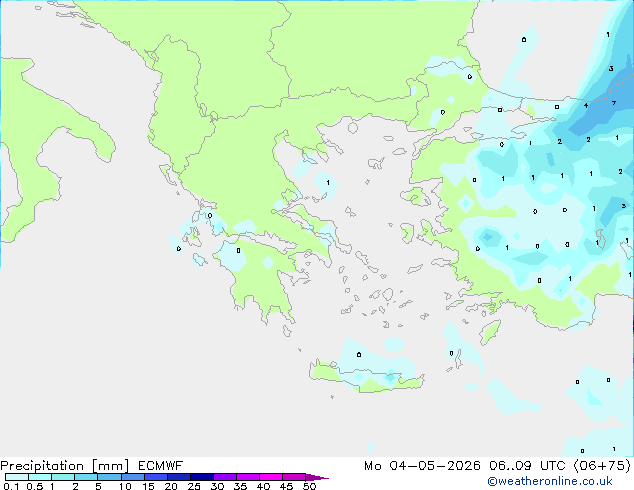Click the legend label '10'
The height and width of the screenshot is (490, 634).
(x=125, y=486)
